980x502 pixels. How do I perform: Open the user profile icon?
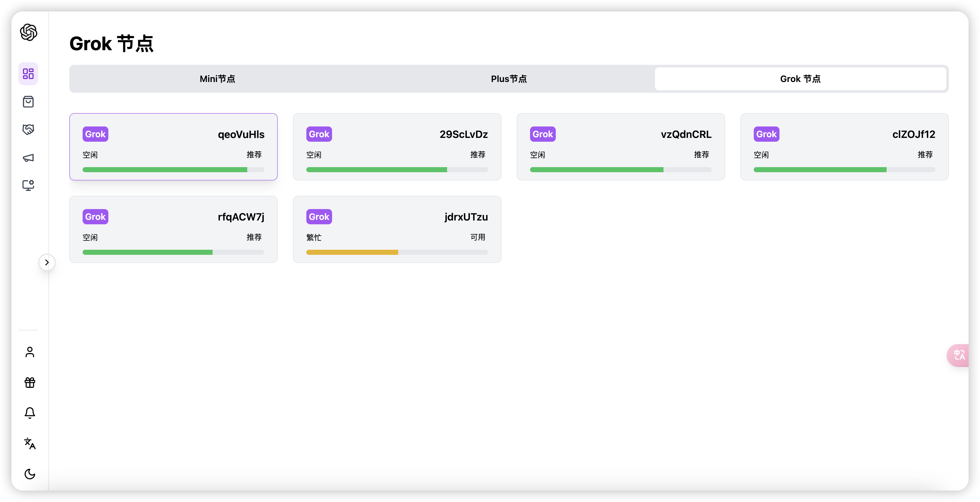(x=30, y=352)
